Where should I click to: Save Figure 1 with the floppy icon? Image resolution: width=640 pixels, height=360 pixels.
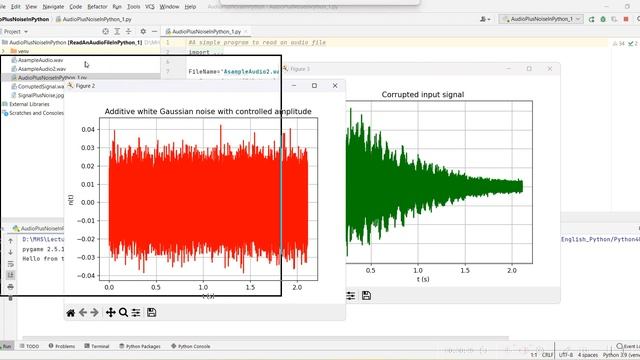pos(366,296)
